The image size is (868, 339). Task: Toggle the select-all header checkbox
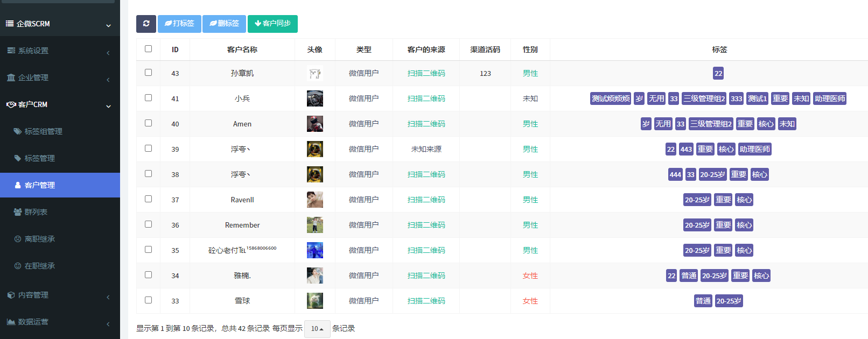click(x=148, y=49)
